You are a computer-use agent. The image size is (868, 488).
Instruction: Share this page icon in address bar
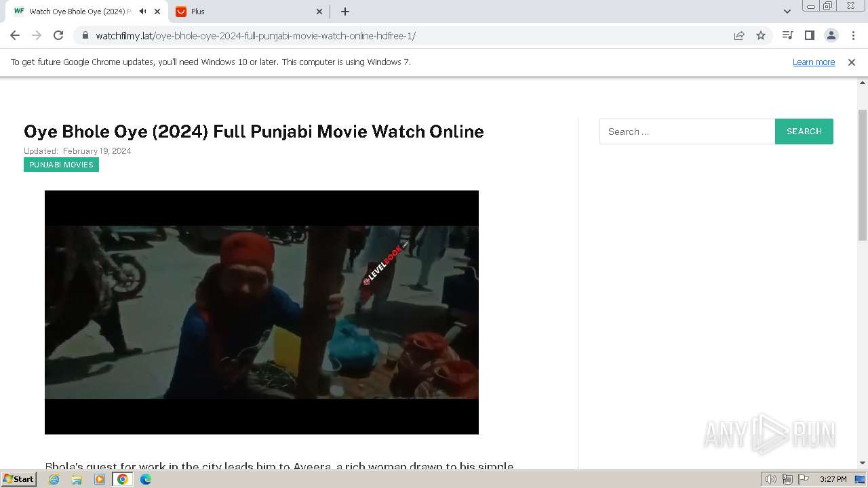coord(739,35)
